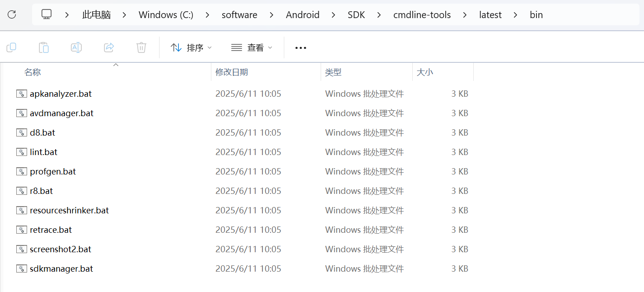Sort by the 修改日期 column header
Image resolution: width=644 pixels, height=292 pixels.
(232, 72)
